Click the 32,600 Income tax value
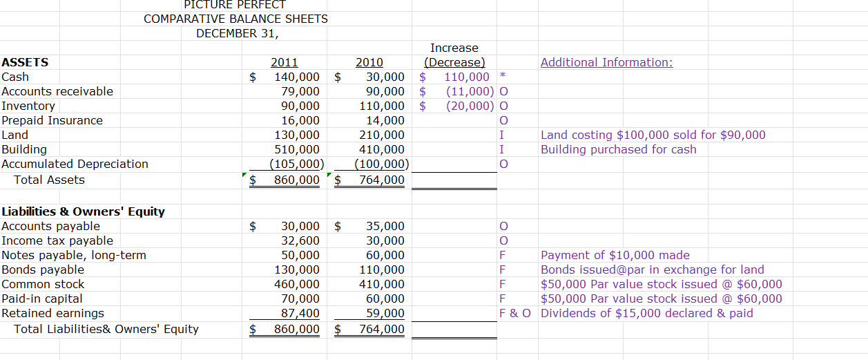This screenshot has height=360, width=868. 300,240
